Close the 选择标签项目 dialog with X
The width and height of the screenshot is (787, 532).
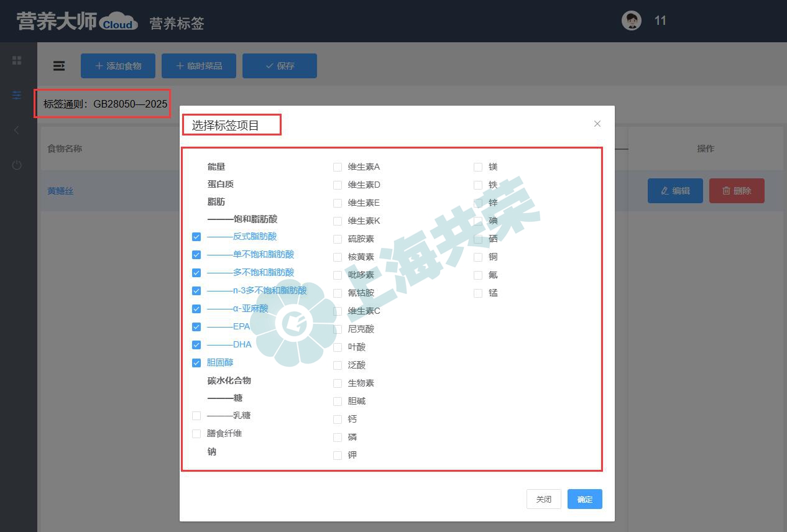[x=597, y=124]
